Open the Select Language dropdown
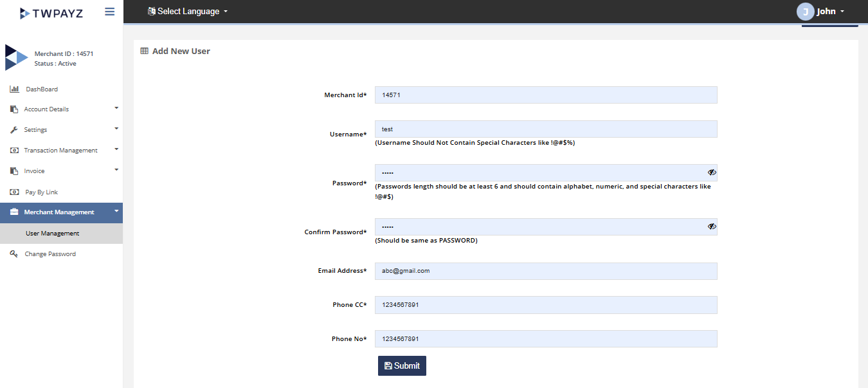 [x=188, y=12]
